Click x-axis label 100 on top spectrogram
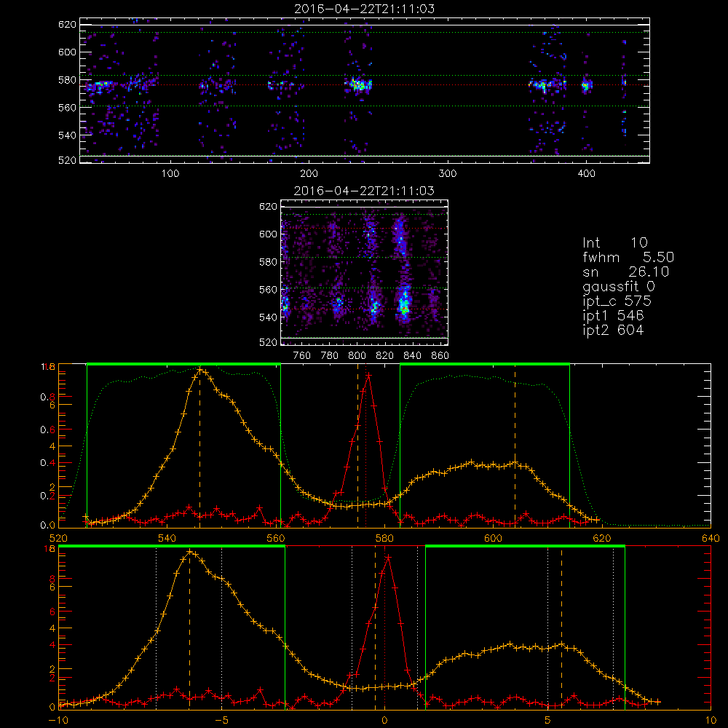 (170, 174)
